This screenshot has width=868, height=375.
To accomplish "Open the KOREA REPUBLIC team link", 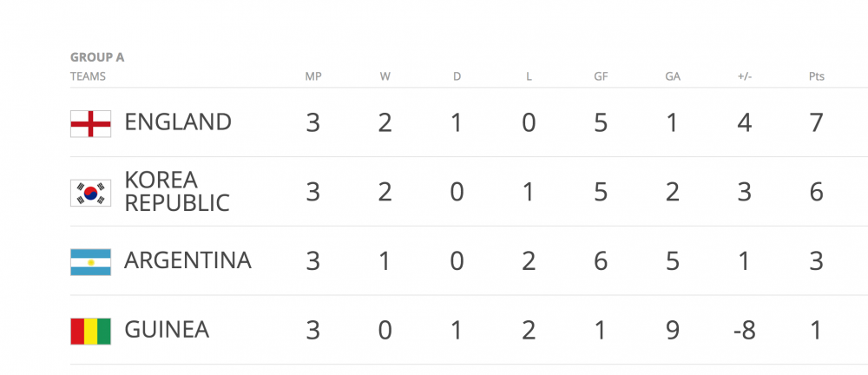I will point(177,192).
